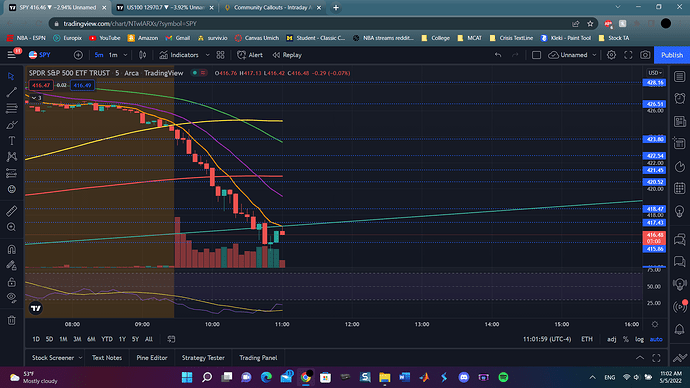Screen dimensions: 690x388
Task: Click the trash remove drawings icon
Action: [12, 320]
